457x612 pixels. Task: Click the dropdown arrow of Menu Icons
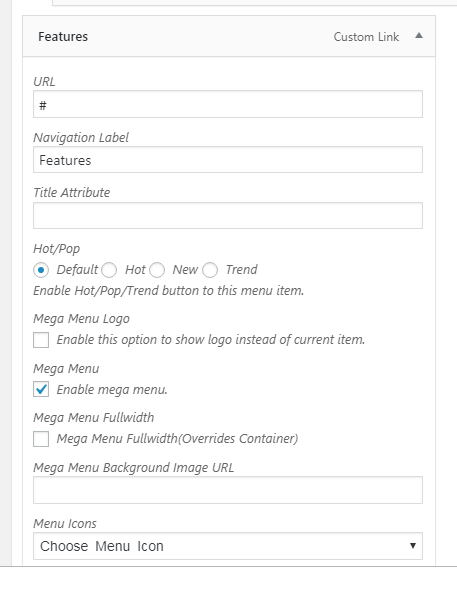pos(413,546)
